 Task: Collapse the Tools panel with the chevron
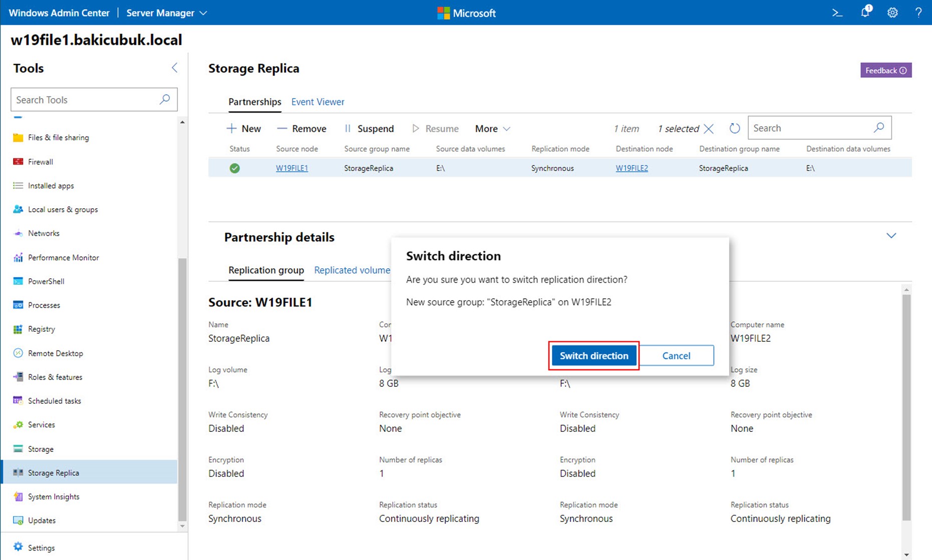coord(174,68)
